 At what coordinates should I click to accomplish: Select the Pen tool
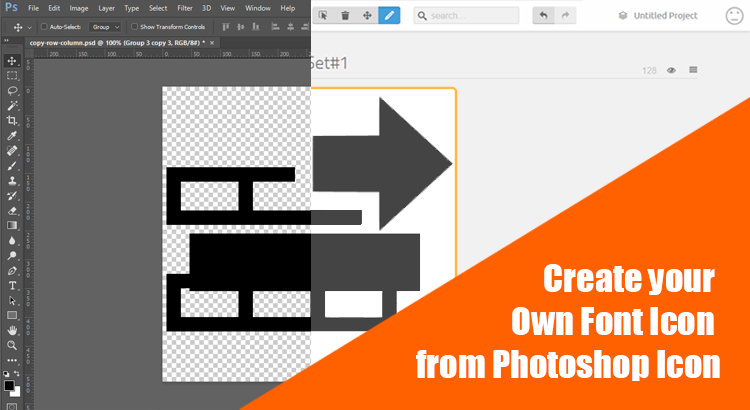(12, 271)
